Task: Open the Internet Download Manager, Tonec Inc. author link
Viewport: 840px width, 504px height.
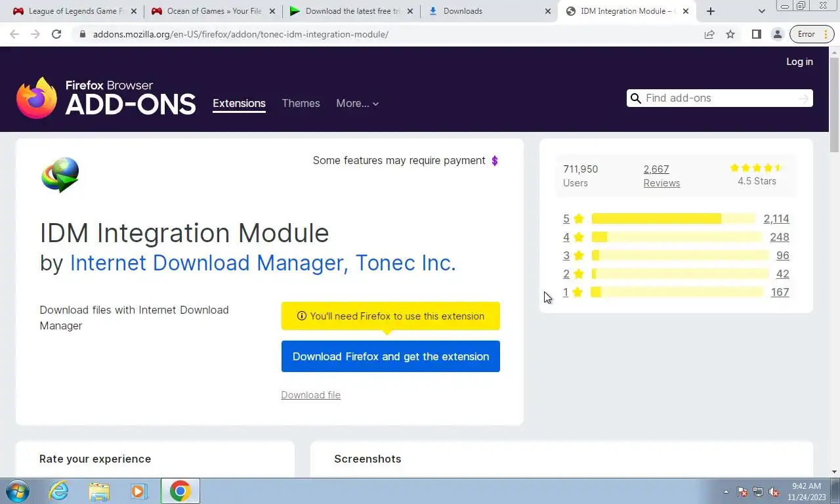Action: click(x=262, y=263)
